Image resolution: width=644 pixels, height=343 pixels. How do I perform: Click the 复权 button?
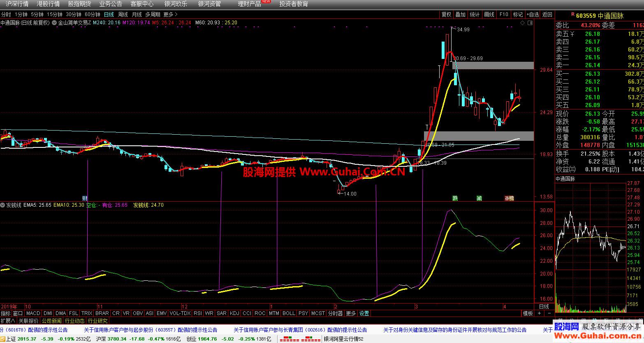pos(446,14)
